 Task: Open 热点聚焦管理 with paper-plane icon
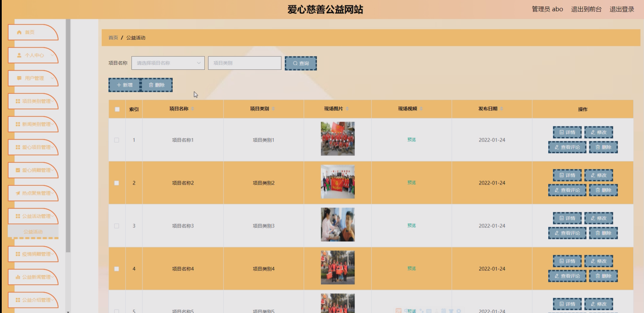(x=33, y=193)
